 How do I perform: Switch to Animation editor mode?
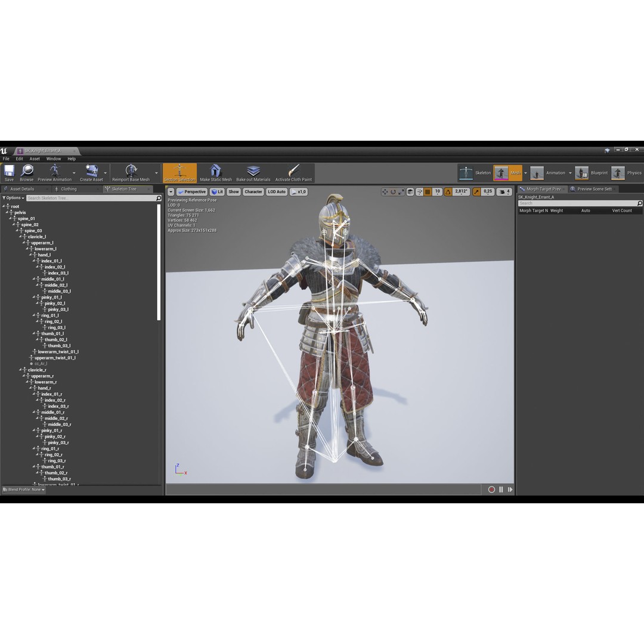pyautogui.click(x=548, y=173)
